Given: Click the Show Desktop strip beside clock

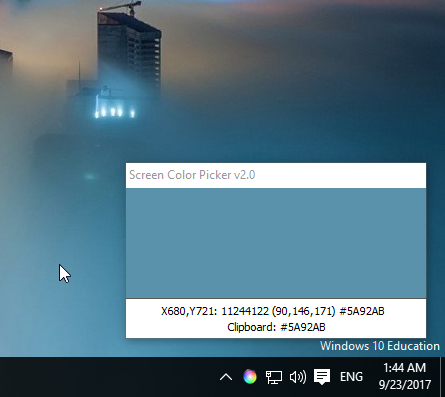Looking at the screenshot, I should tap(442, 377).
